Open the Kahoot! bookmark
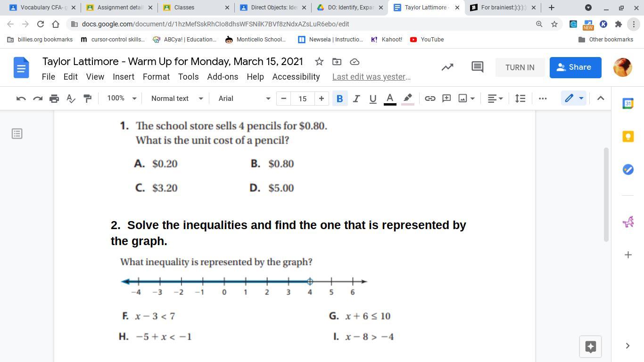The image size is (644, 362). (x=387, y=40)
